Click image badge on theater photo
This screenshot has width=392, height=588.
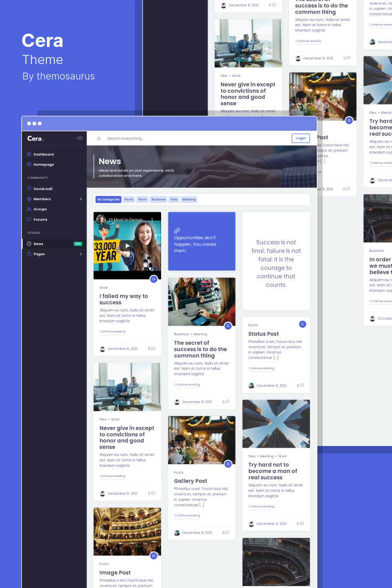tap(154, 555)
